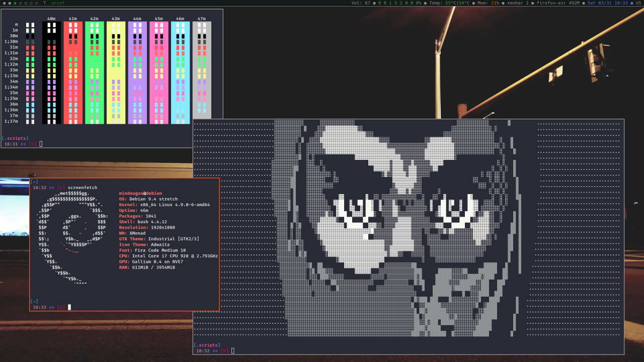Click the green 42m color column

click(95, 72)
